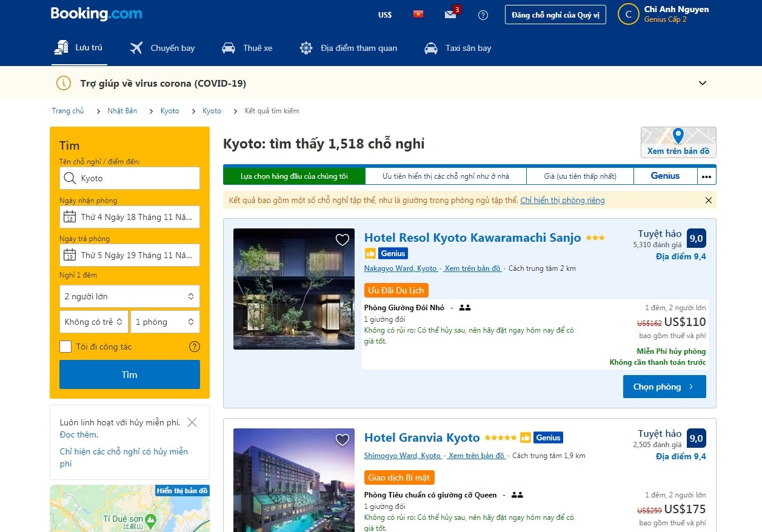Open Hotel Resol Kyoto Kawaramachi Sanjo photo

294,289
